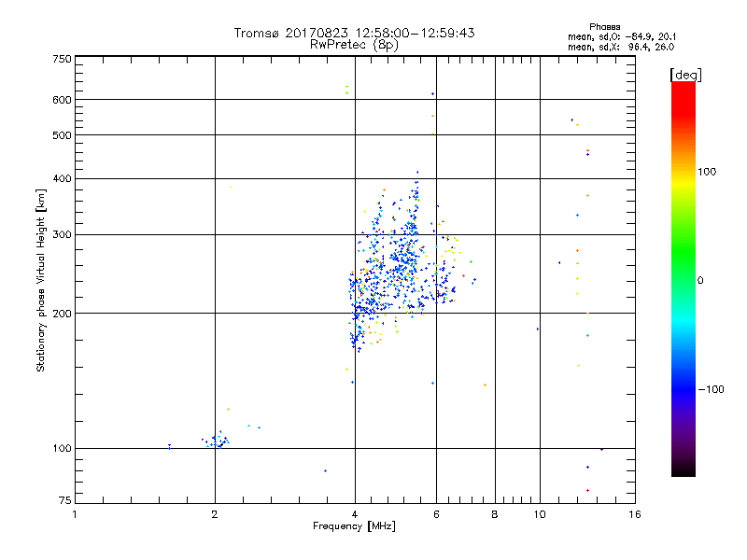Click the y-axis tick label '600'
Screen dimensions: 747x560
pos(62,100)
